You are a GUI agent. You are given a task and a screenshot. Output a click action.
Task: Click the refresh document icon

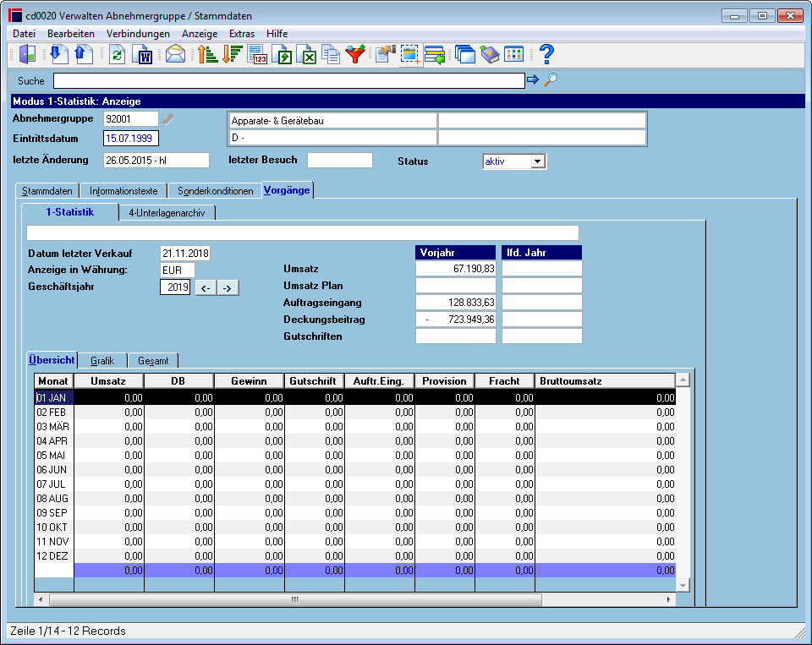point(117,54)
